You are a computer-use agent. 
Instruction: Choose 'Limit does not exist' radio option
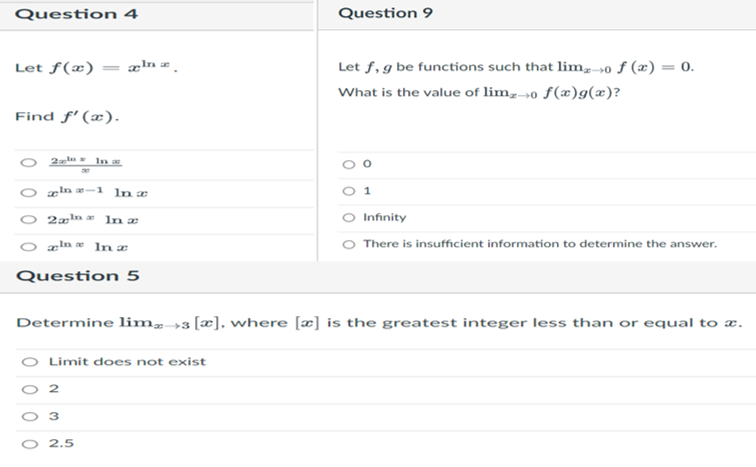click(x=32, y=361)
